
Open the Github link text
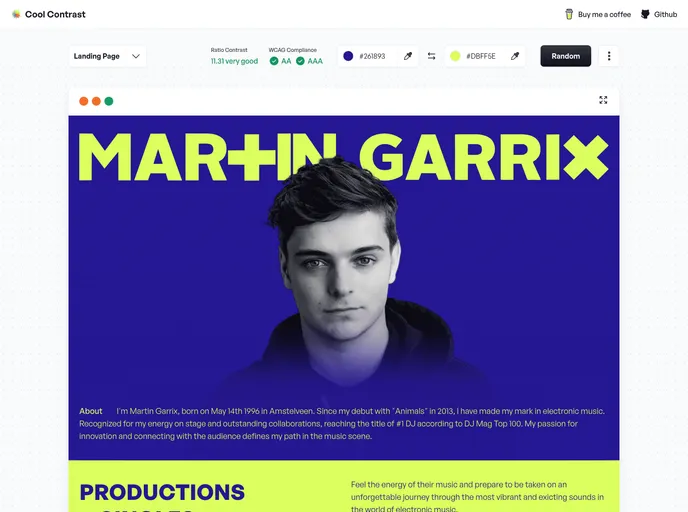[665, 14]
